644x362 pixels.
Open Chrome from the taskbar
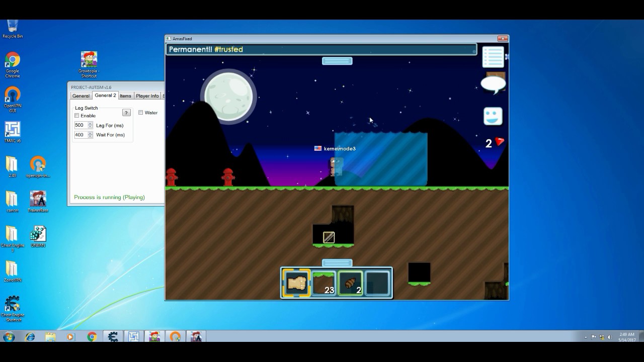point(92,337)
